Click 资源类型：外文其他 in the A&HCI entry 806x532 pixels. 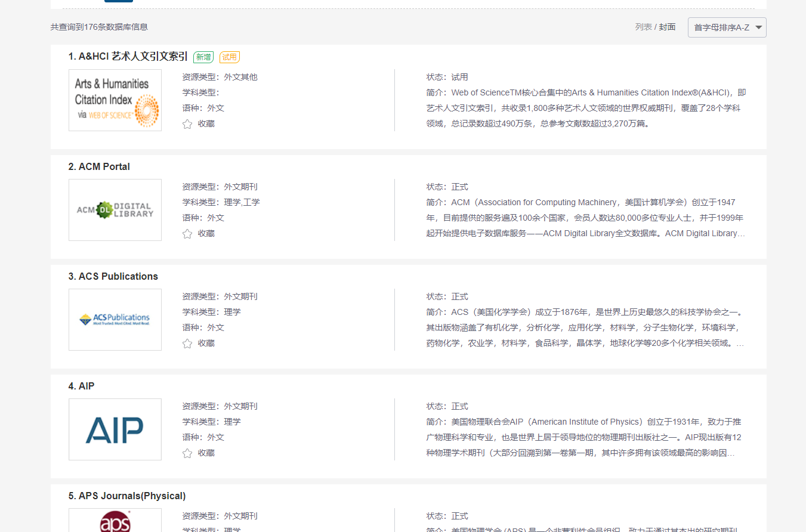(220, 78)
